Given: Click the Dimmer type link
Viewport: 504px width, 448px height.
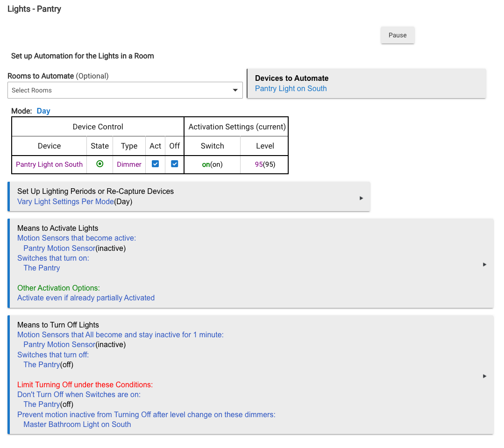Looking at the screenshot, I should tap(129, 164).
